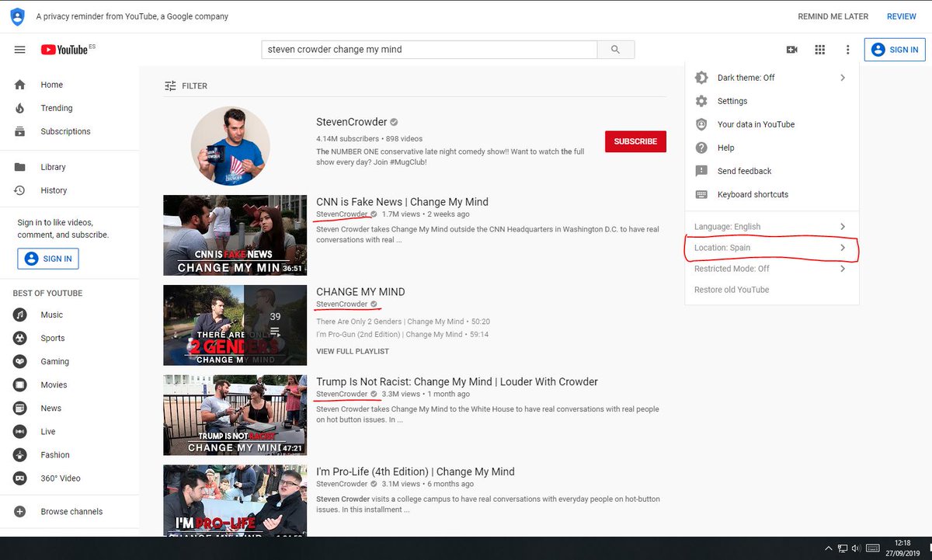This screenshot has width=932, height=560.
Task: Click the News icon in sidebar
Action: [x=20, y=408]
